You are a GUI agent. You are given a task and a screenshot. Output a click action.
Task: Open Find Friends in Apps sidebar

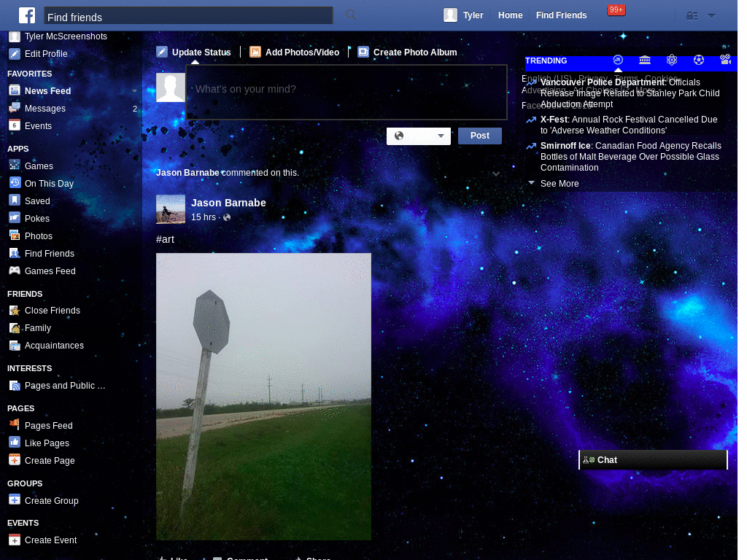[50, 253]
